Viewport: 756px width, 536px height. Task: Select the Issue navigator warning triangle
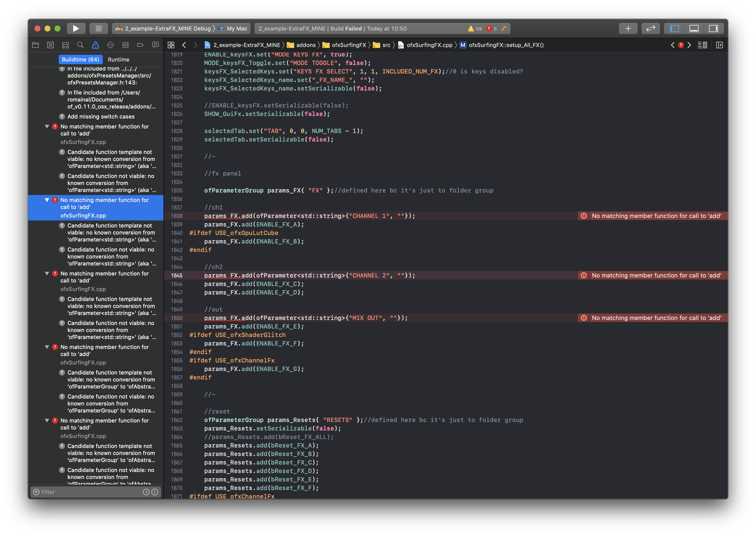click(x=95, y=45)
